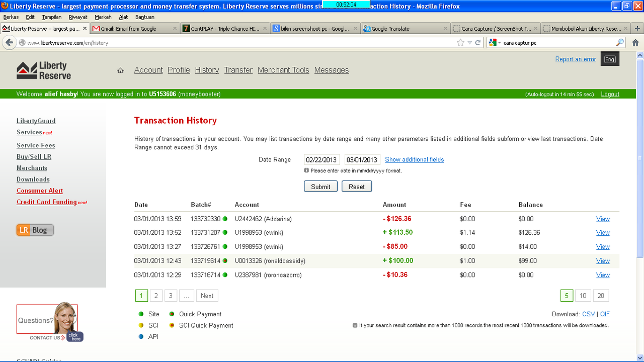
Task: Open the Bantuan menu
Action: tap(145, 17)
